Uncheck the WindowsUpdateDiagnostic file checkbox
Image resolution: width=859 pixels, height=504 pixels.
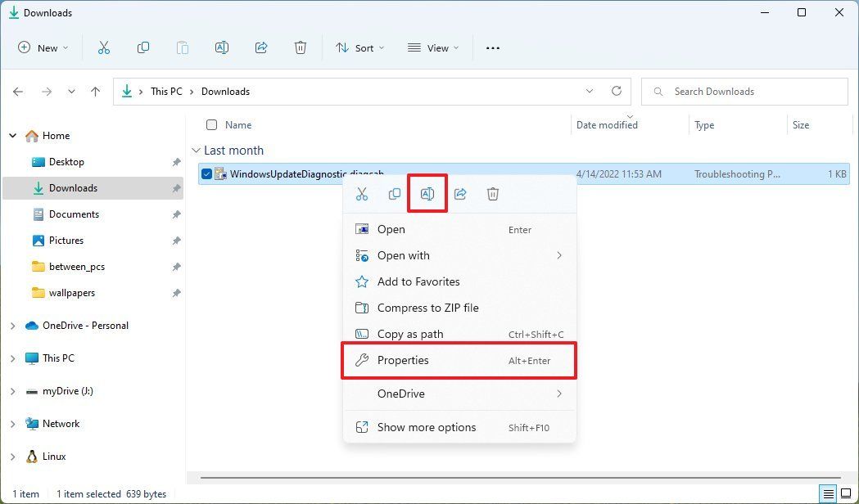click(207, 173)
